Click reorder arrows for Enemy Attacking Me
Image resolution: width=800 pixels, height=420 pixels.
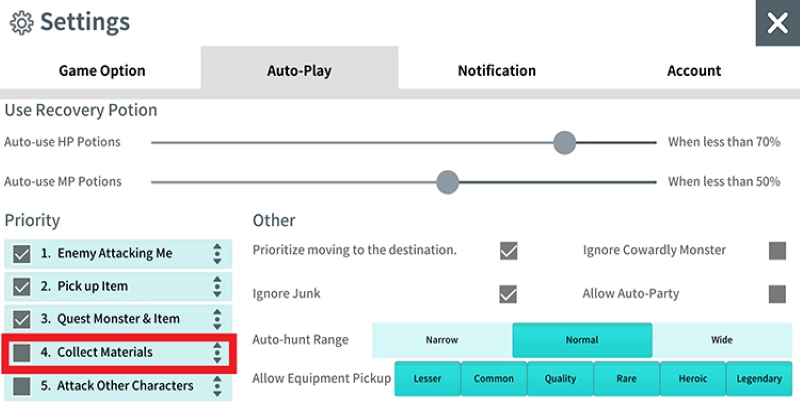[x=217, y=254]
